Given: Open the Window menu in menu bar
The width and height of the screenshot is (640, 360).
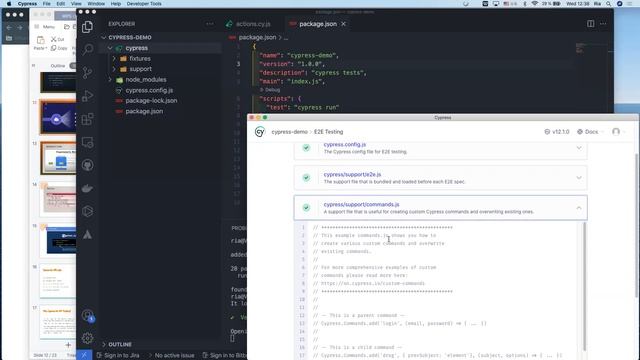Looking at the screenshot, I should (96, 4).
